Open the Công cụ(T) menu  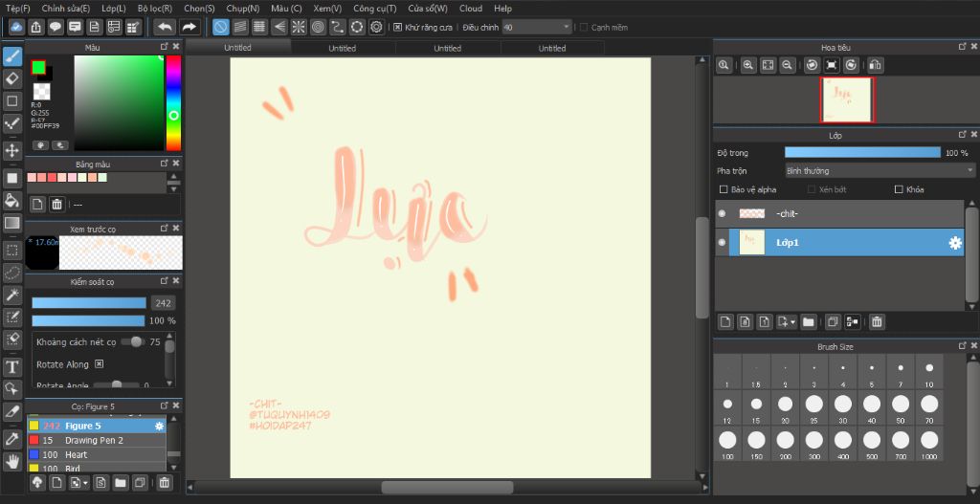tap(374, 9)
